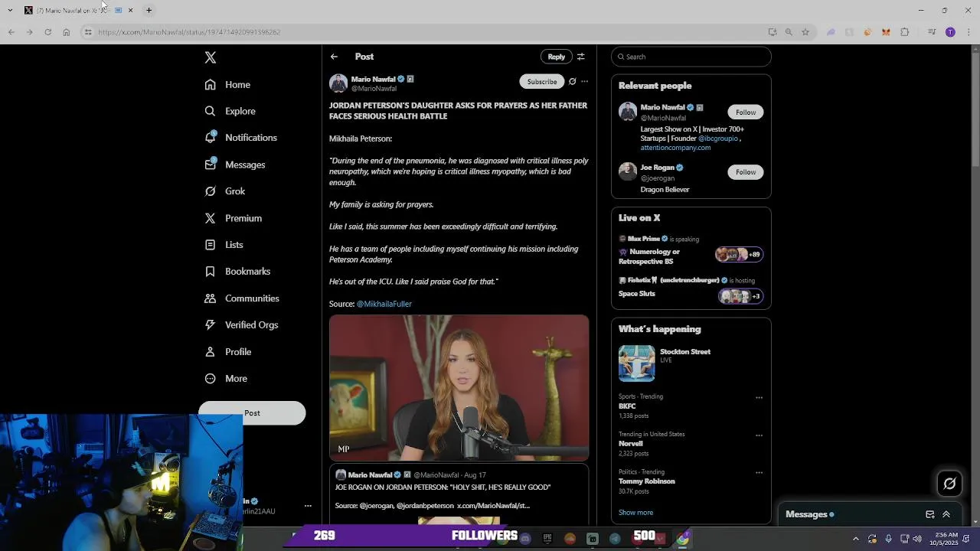This screenshot has width=980, height=551.
Task: Open the account menu dots in the sidebar
Action: (x=308, y=506)
